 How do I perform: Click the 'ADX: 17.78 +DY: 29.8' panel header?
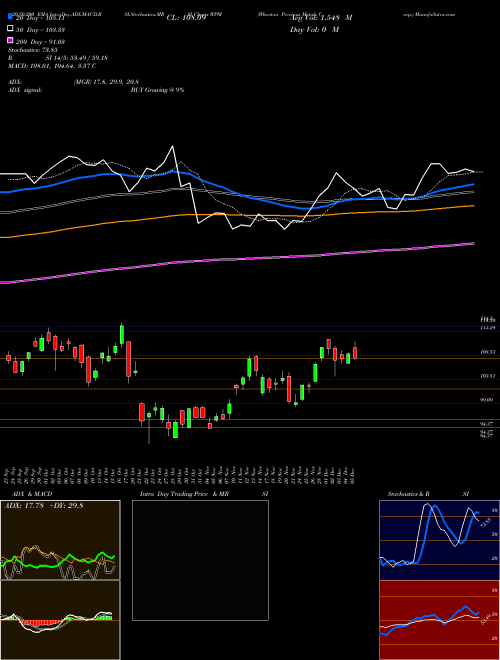tap(44, 506)
